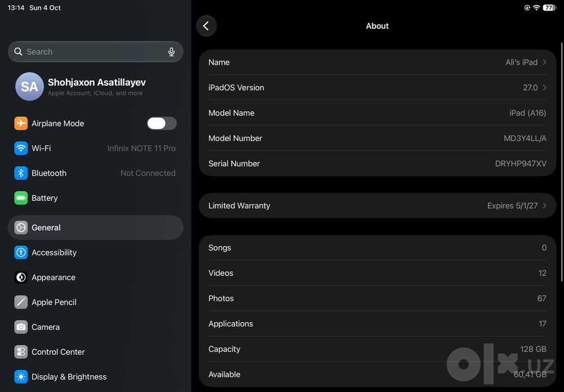564x392 pixels.
Task: Tap the Photos count 67
Action: pos(541,298)
